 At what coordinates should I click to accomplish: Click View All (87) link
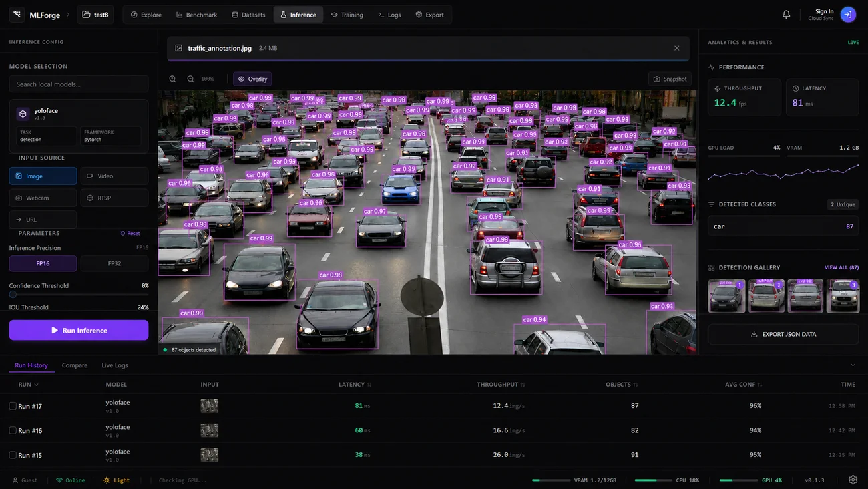tap(841, 267)
